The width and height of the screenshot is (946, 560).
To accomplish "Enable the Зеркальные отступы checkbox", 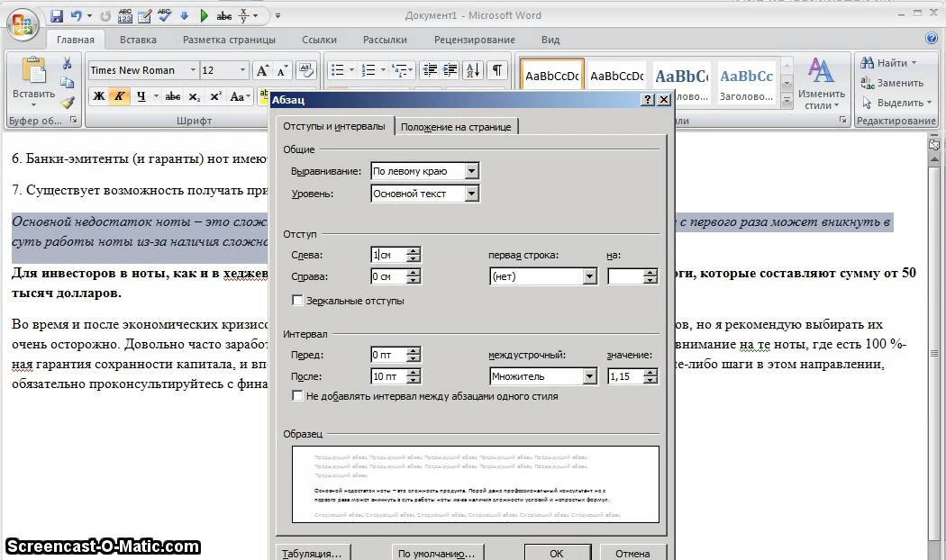I will pyautogui.click(x=296, y=300).
